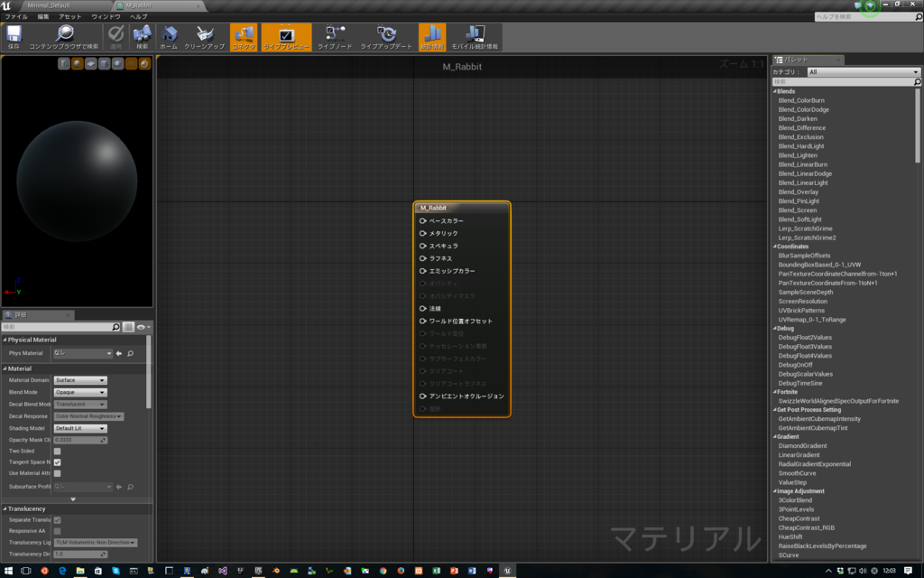Toggle ライブプレビュー live preview
The height and width of the screenshot is (578, 924).
tap(286, 36)
